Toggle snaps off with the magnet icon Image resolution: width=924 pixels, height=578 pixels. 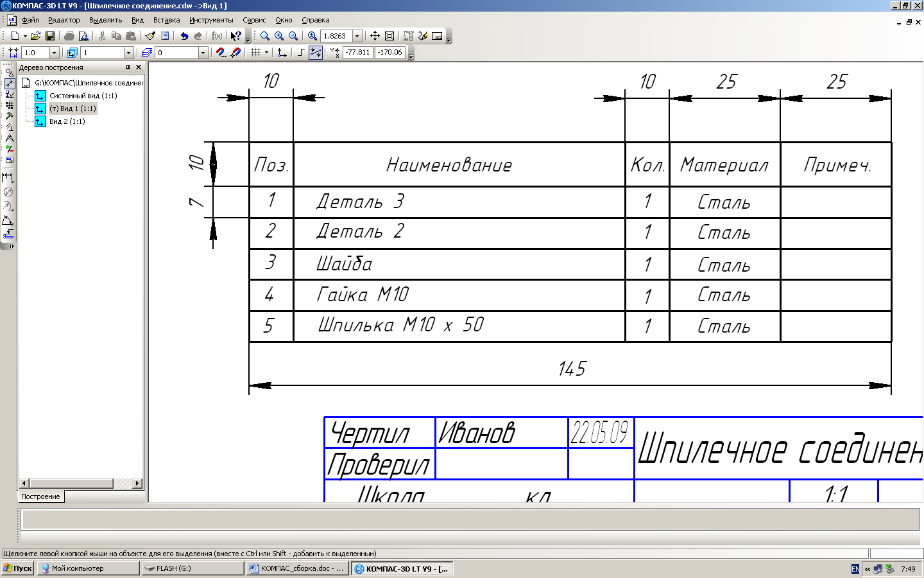pyautogui.click(x=235, y=53)
